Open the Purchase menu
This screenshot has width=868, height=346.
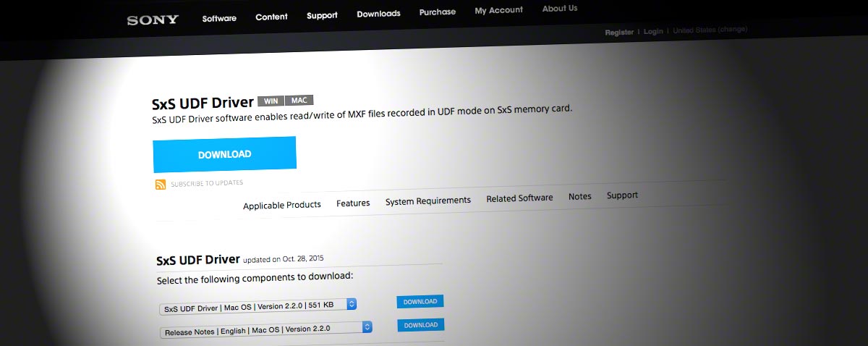pos(438,12)
